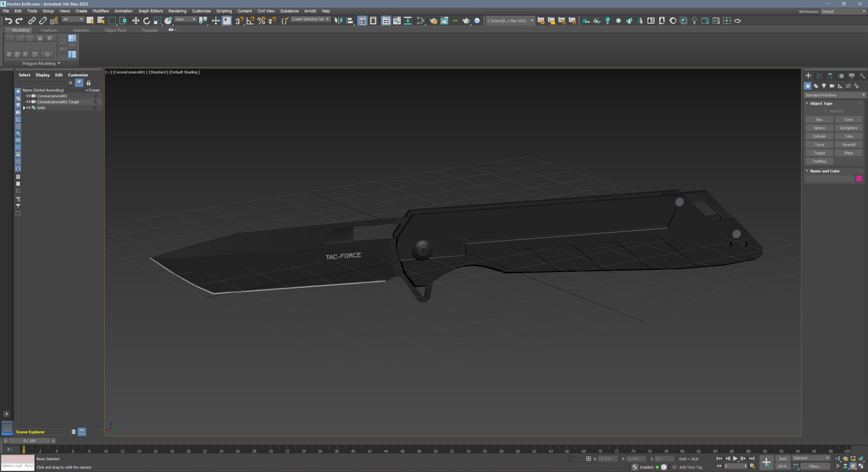Toggle freeze state for knife

95,108
